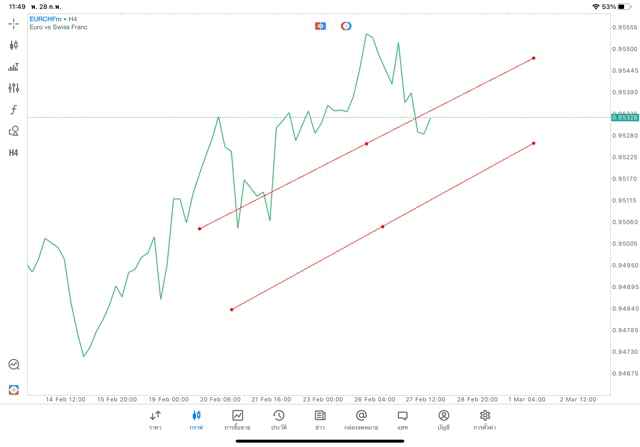The width and height of the screenshot is (640, 447).
Task: Select upper red trendline right endpoint
Action: [x=534, y=58]
